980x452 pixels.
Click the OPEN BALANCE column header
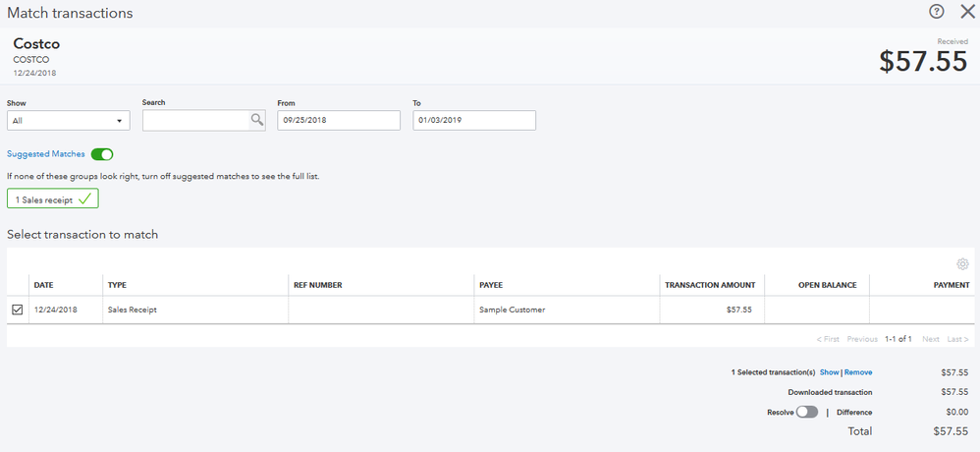coord(828,285)
